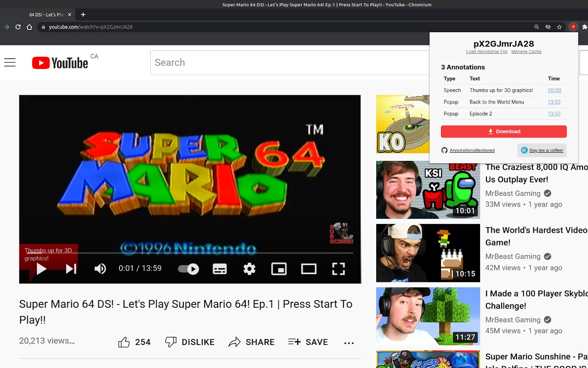The height and width of the screenshot is (368, 588).
Task: Jump to 00:00 speech annotation time
Action: point(554,90)
